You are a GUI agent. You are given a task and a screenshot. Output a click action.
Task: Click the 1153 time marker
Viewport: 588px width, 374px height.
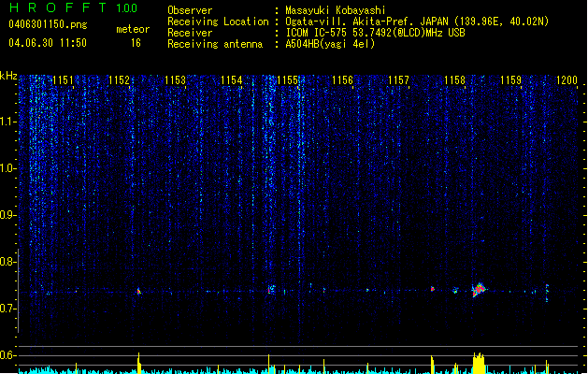pos(175,80)
